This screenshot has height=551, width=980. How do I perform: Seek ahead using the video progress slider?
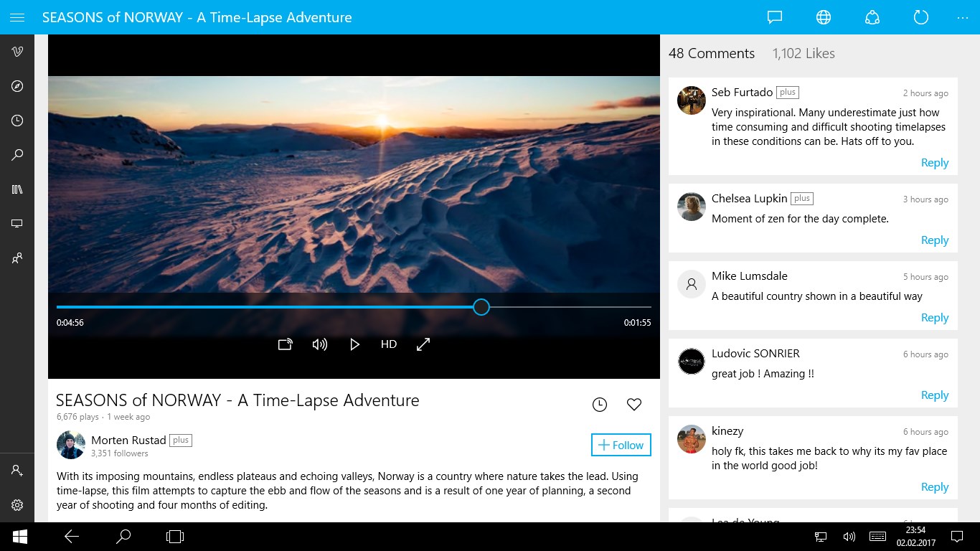click(481, 307)
